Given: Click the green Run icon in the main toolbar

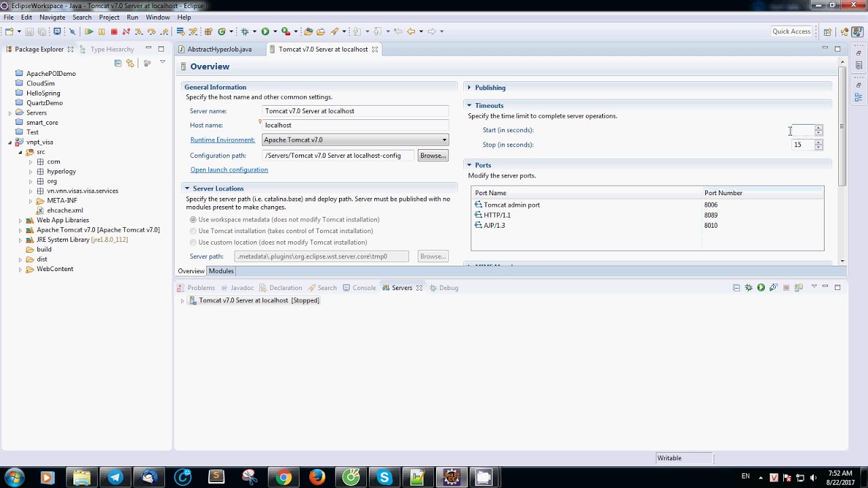Looking at the screenshot, I should (265, 31).
